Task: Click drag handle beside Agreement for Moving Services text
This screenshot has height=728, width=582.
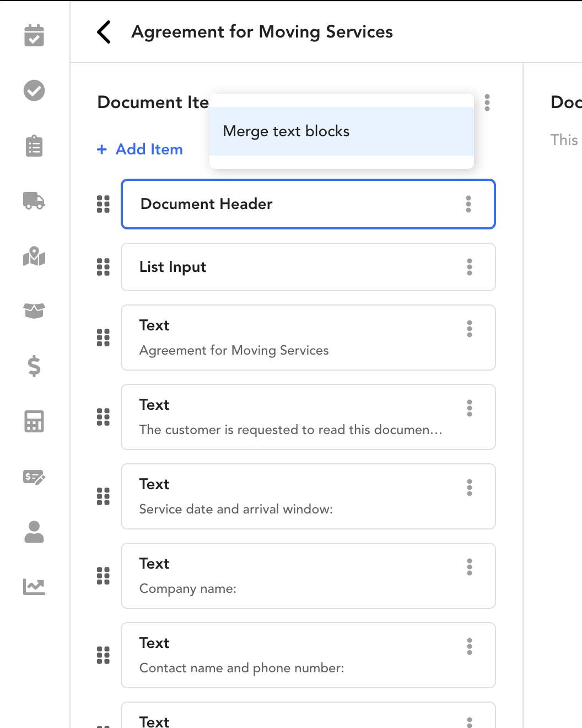Action: (103, 338)
